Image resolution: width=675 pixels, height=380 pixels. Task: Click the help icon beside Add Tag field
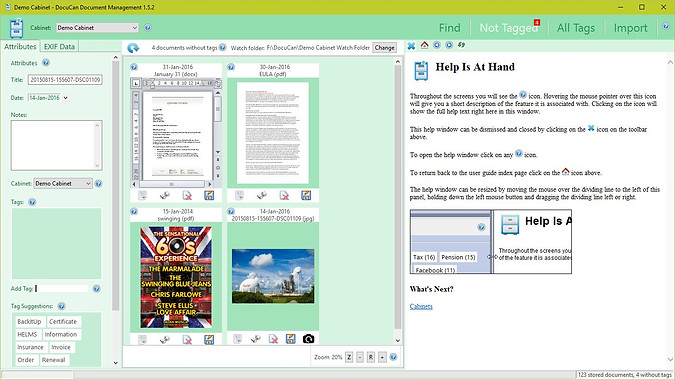pos(96,289)
